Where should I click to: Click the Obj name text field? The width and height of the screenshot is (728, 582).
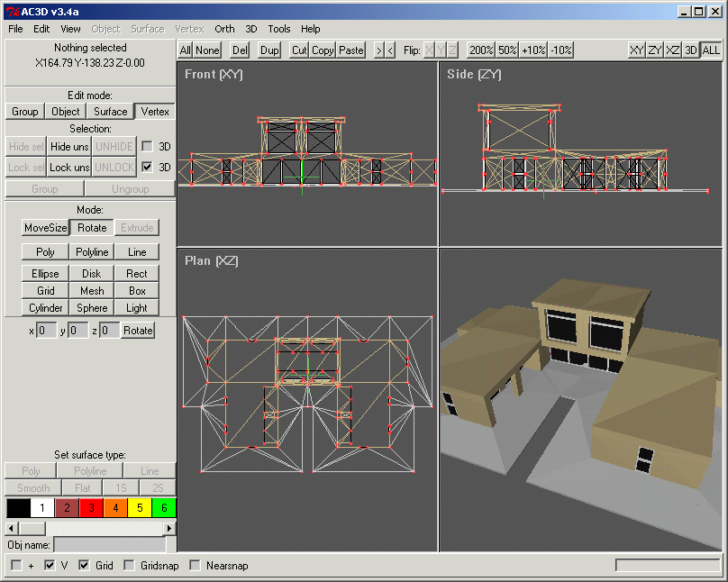point(109,544)
